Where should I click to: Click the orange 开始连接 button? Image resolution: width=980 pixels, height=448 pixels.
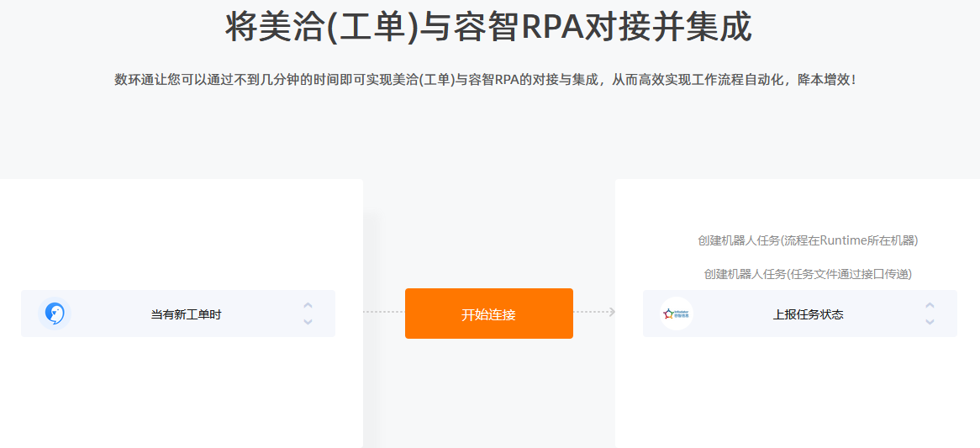489,314
